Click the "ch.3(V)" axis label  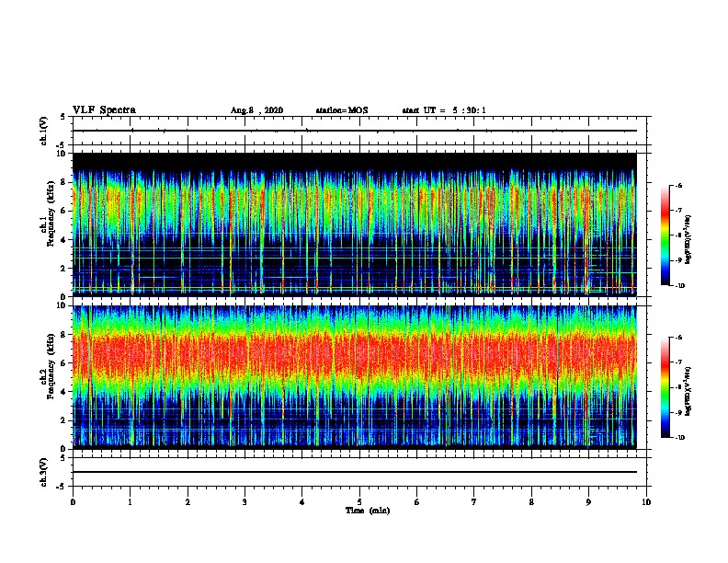(x=44, y=472)
